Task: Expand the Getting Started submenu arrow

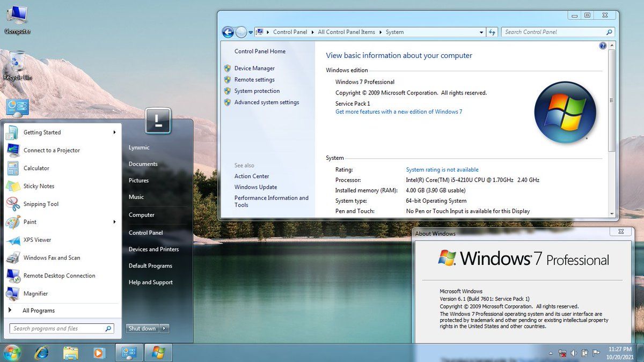Action: [114, 132]
